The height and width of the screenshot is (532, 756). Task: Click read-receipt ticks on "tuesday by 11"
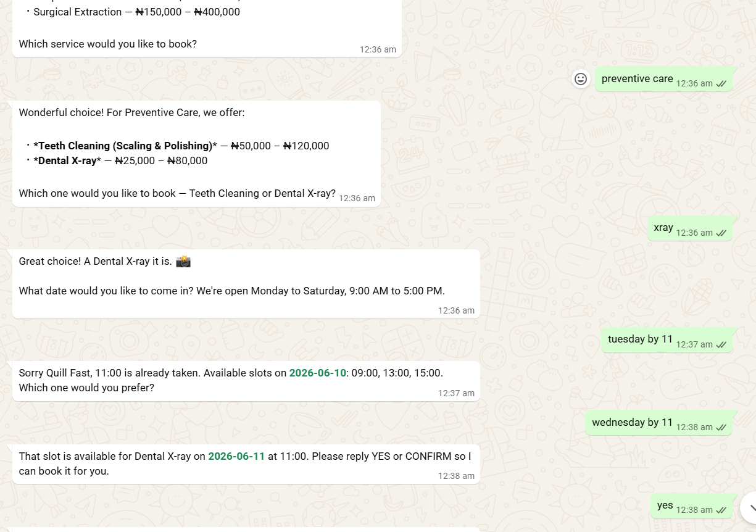coord(721,345)
